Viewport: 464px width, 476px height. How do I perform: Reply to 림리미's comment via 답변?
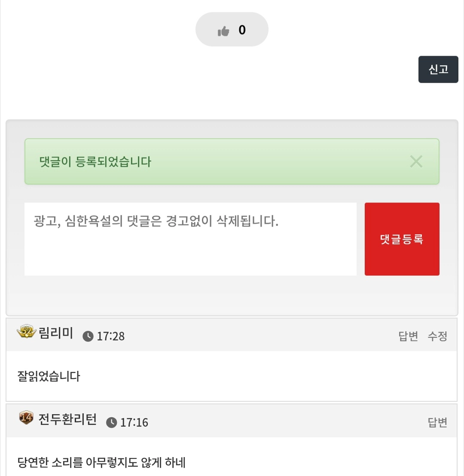coord(408,336)
